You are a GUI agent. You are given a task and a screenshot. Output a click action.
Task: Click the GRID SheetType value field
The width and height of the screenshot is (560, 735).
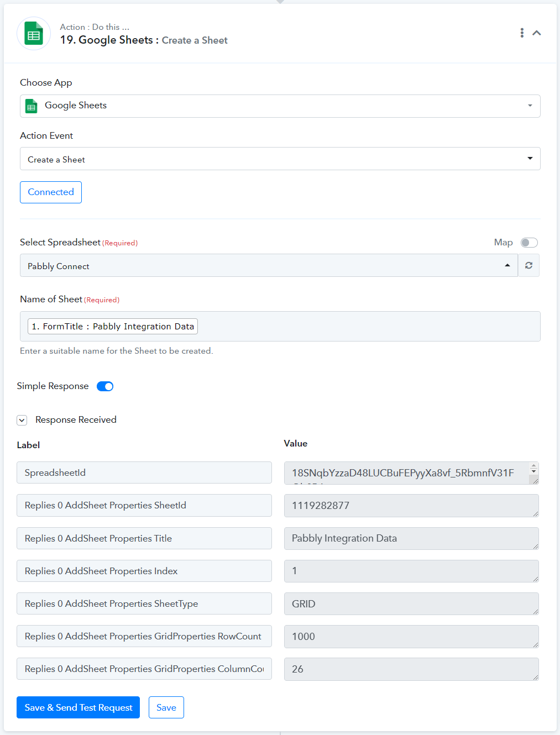pyautogui.click(x=411, y=603)
